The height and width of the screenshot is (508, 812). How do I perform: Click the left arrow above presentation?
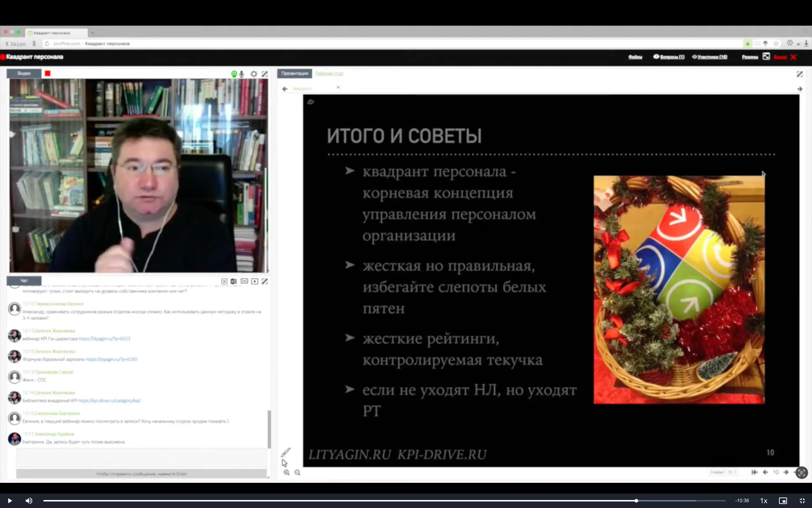285,89
